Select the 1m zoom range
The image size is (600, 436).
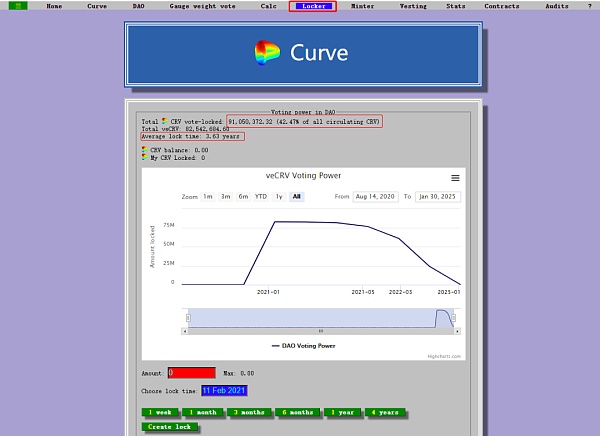coord(208,196)
